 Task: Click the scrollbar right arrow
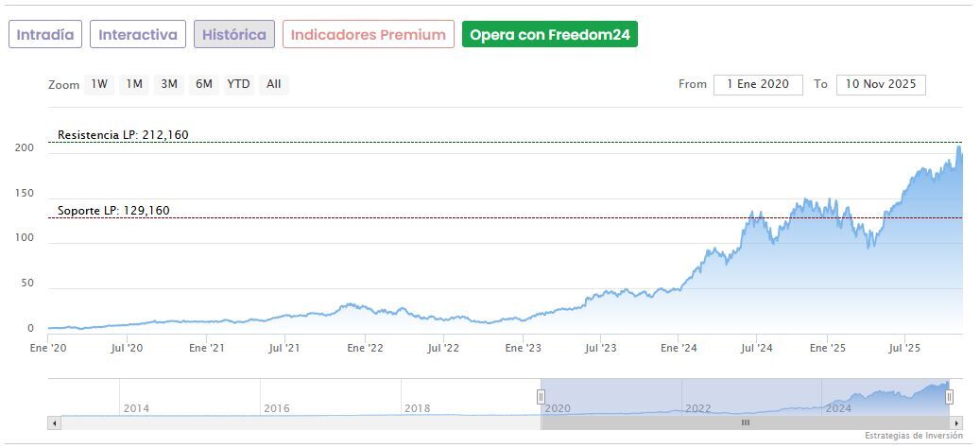click(x=956, y=422)
